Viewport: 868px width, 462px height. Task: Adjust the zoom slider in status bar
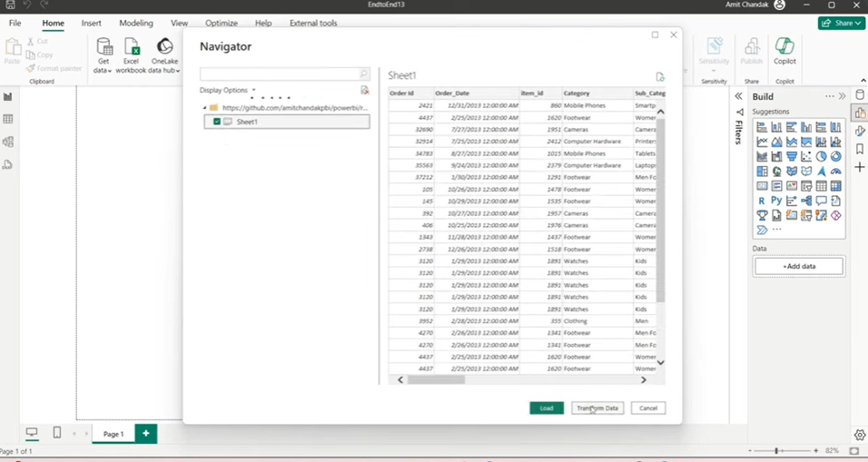coord(776,451)
